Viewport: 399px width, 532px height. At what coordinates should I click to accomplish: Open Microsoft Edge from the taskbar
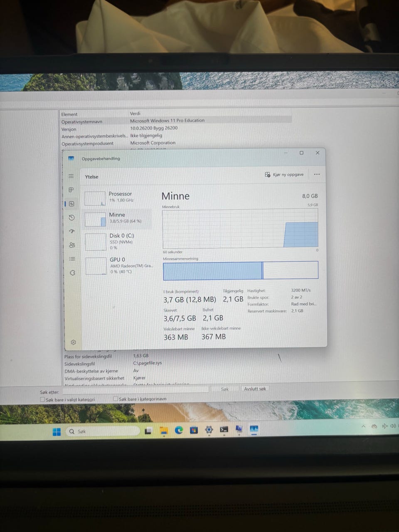[179, 430]
